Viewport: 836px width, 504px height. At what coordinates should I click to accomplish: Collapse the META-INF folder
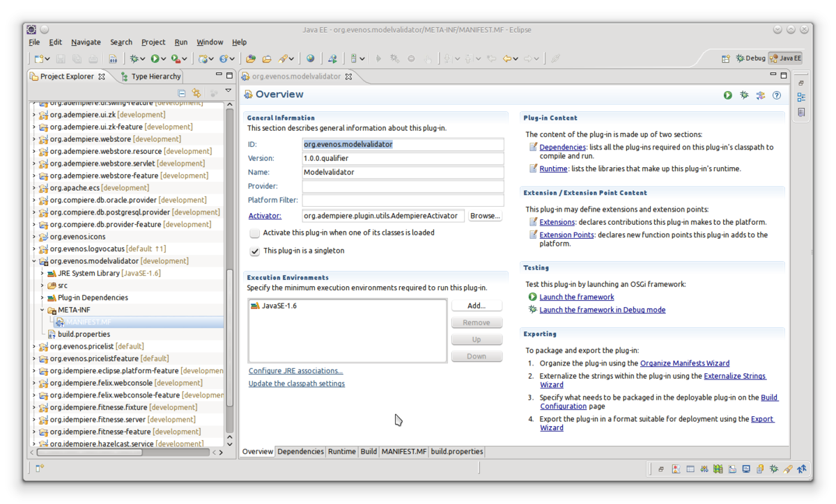point(42,310)
